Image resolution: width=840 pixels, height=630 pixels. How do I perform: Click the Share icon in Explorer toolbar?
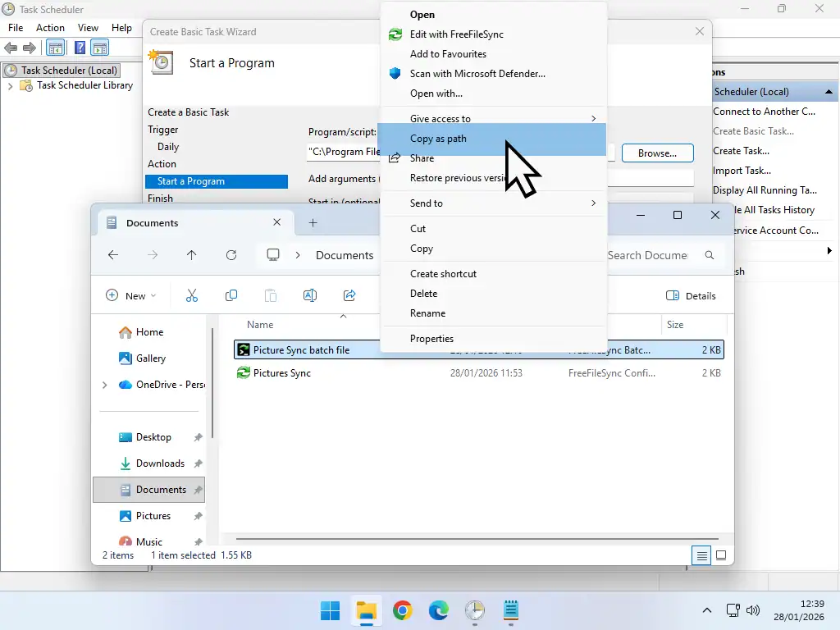[x=349, y=295]
